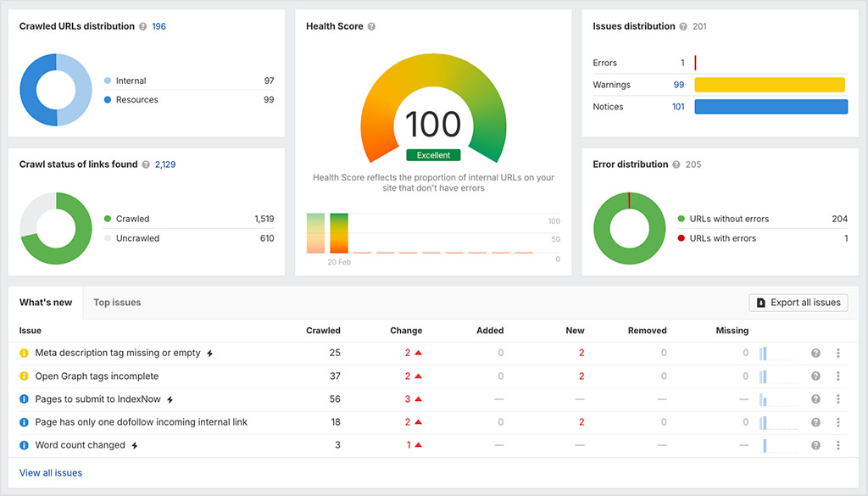Image resolution: width=868 pixels, height=496 pixels.
Task: Click the help icon beside Health Score title
Action: coord(370,26)
